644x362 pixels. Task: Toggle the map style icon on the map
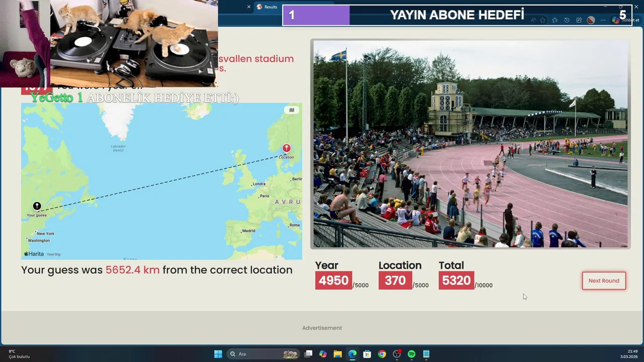pos(291,110)
